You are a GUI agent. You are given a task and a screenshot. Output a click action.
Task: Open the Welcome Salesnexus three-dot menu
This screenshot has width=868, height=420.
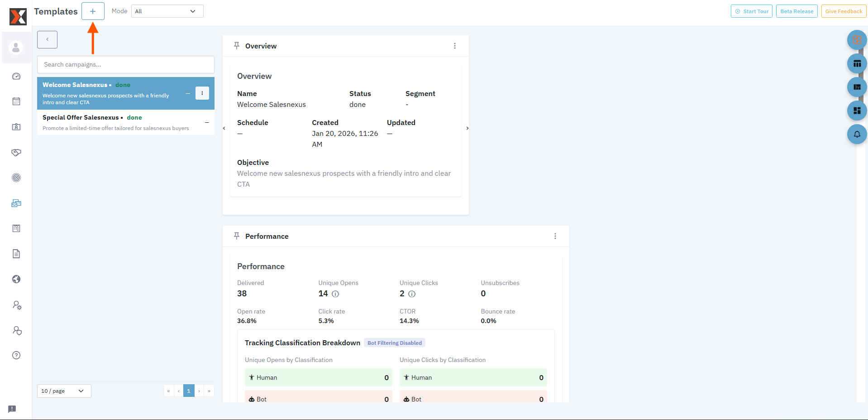pos(202,93)
